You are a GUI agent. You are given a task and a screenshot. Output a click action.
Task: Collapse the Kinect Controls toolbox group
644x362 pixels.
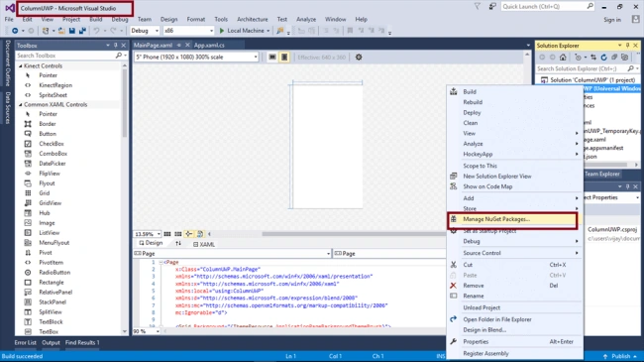(x=21, y=65)
